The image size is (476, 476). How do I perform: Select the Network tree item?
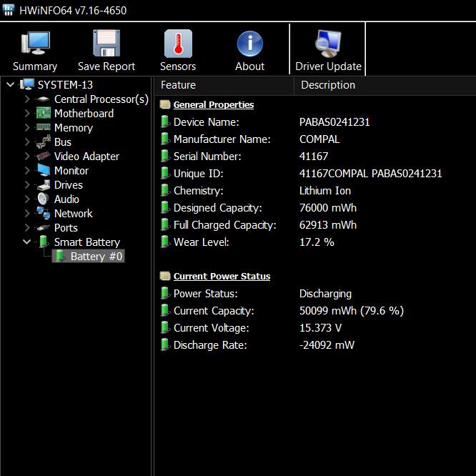(x=73, y=214)
